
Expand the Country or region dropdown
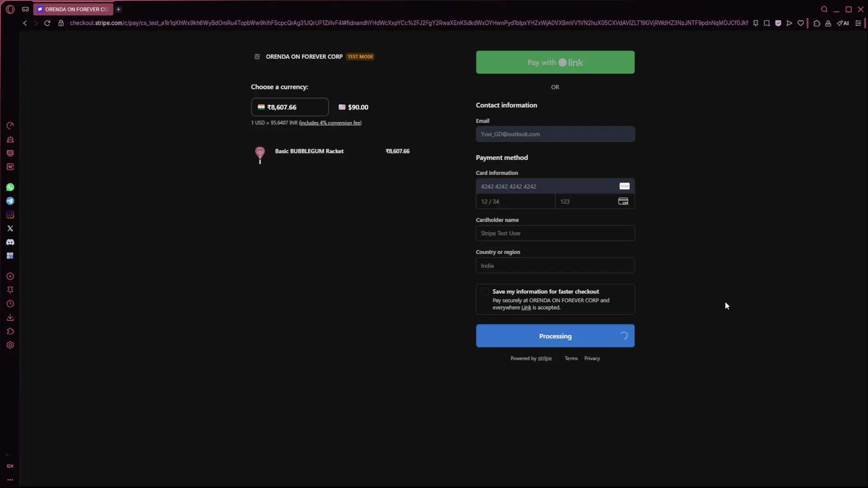pyautogui.click(x=555, y=265)
